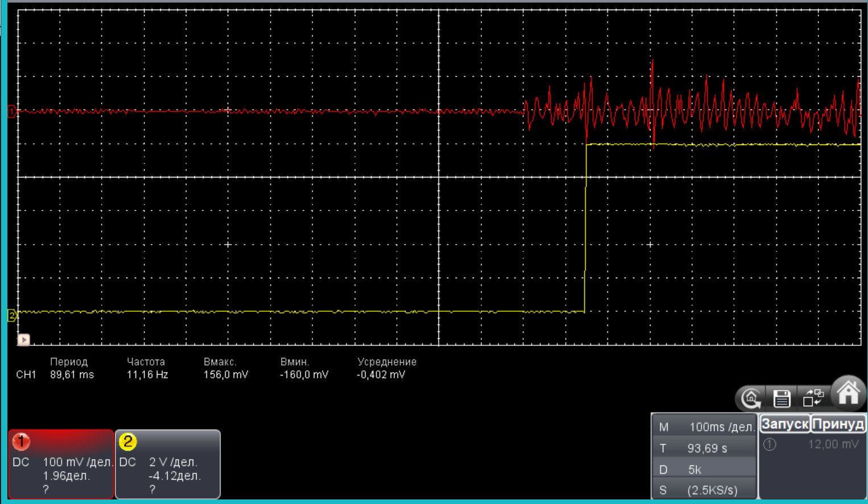Click the trigger source circled 1 icon
Screen dimensions: 868x504
pos(770,445)
